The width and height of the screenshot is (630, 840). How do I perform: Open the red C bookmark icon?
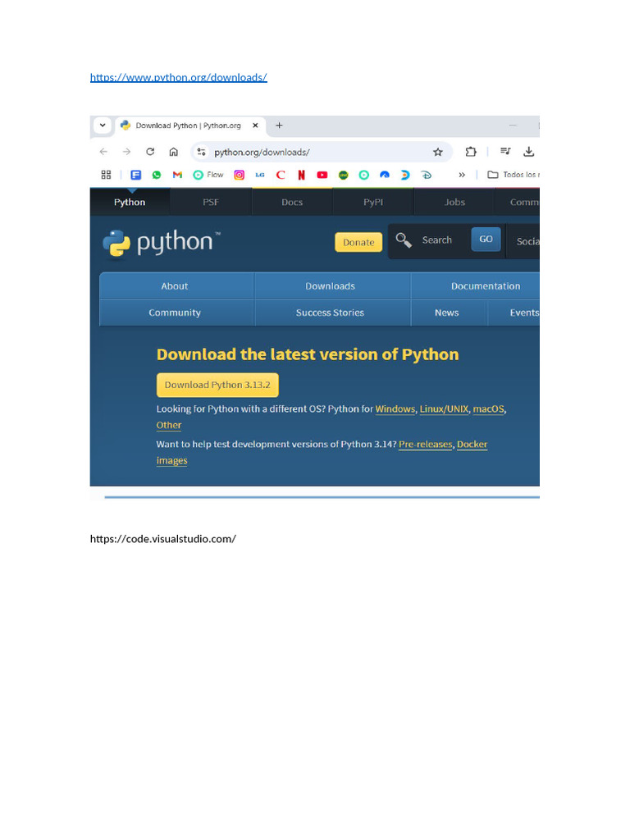(281, 175)
